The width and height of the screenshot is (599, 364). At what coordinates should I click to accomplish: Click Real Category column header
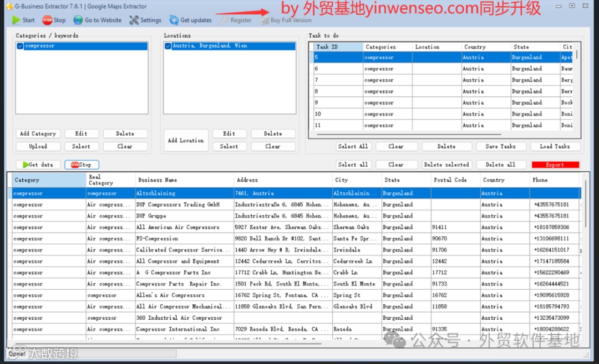[x=110, y=180]
